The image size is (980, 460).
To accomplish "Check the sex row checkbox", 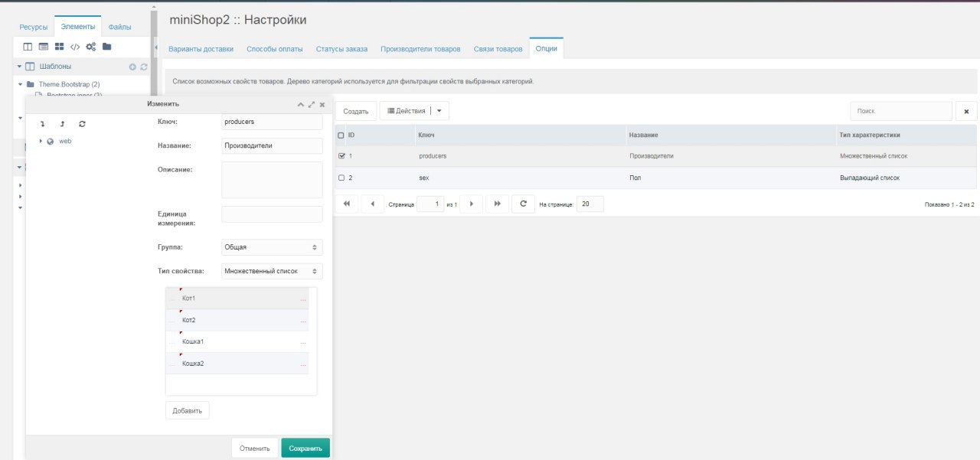I will [x=341, y=178].
